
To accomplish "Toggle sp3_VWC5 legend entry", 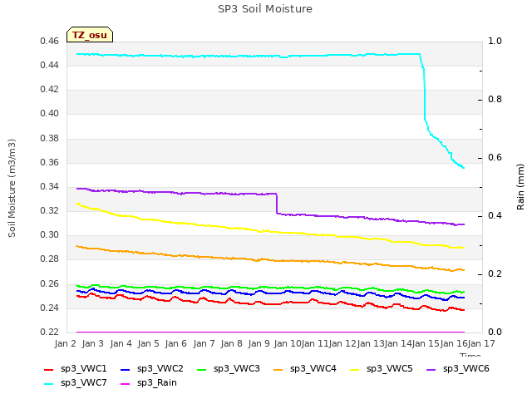I will (x=382, y=369).
